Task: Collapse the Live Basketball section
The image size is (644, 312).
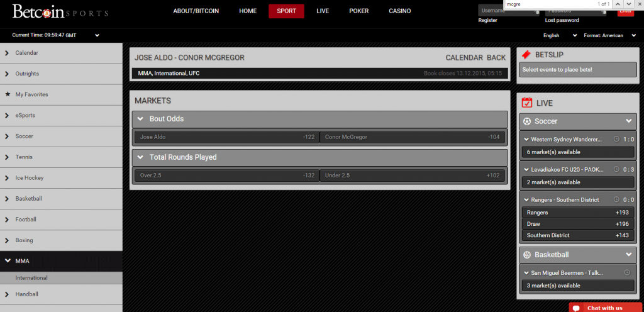Action: (578, 255)
